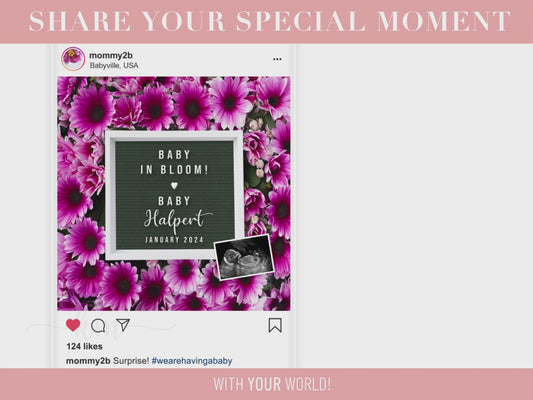This screenshot has height=400, width=533.
Task: Open the #wearehavingababy hashtag
Action: click(192, 361)
